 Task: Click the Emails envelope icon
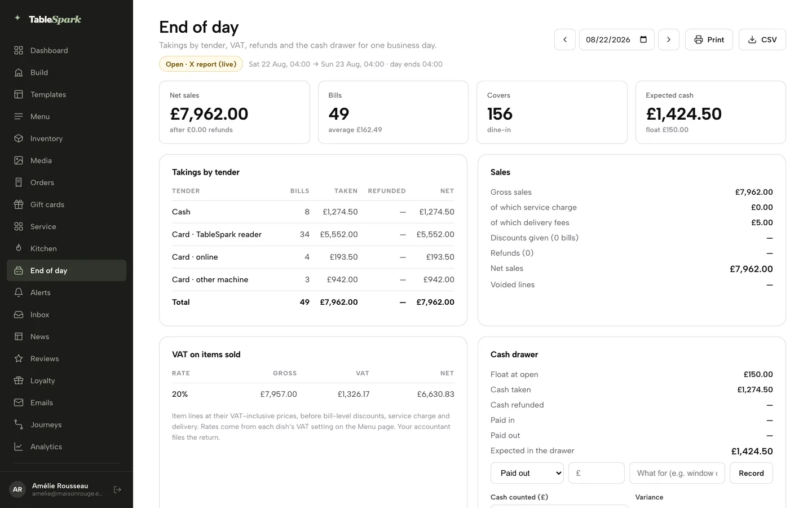coord(19,402)
